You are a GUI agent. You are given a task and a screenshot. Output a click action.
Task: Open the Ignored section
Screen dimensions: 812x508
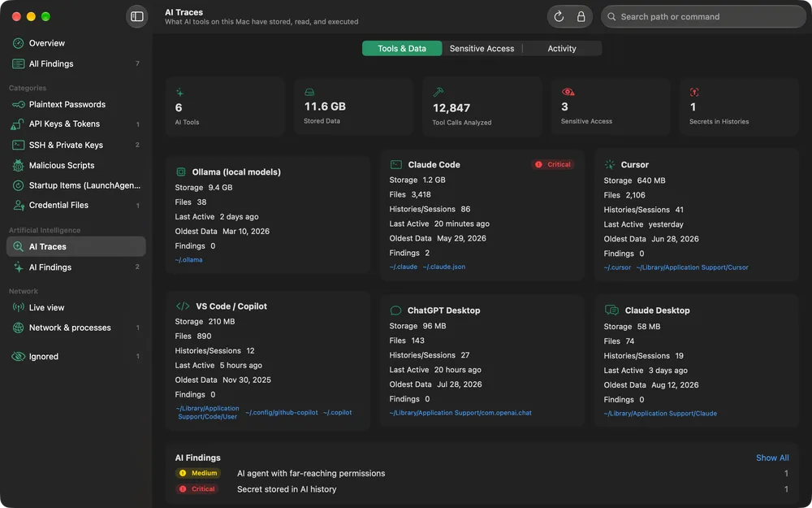pos(76,357)
